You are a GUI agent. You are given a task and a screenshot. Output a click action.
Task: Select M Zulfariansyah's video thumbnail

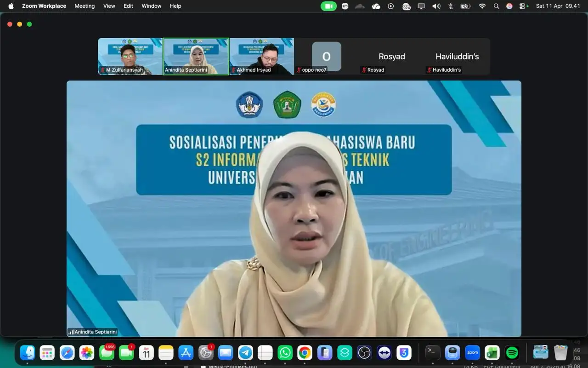tap(130, 56)
